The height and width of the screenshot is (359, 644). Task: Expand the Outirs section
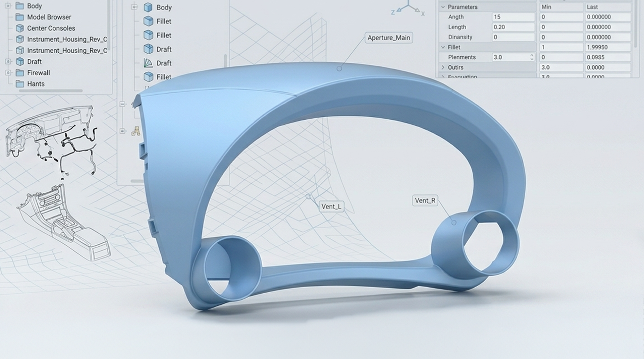(443, 67)
